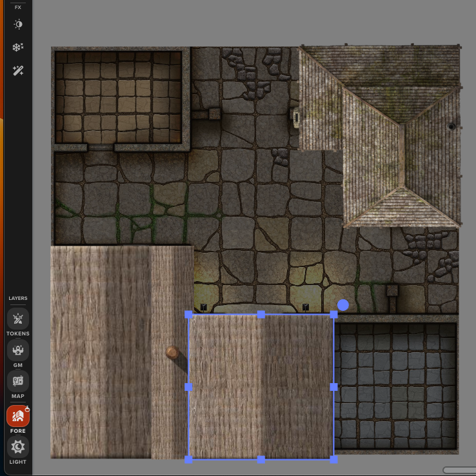Click the round wooden barrel token
The image size is (476, 476).
point(172,352)
